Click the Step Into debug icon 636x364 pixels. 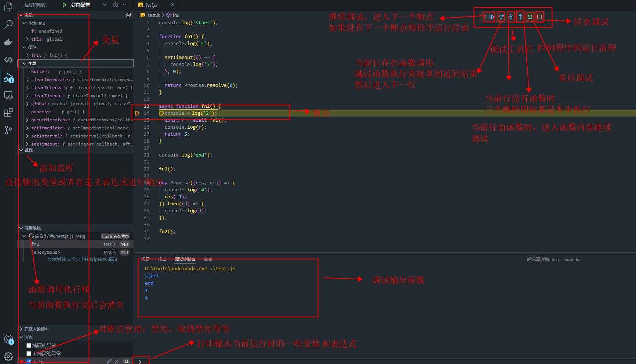point(510,17)
